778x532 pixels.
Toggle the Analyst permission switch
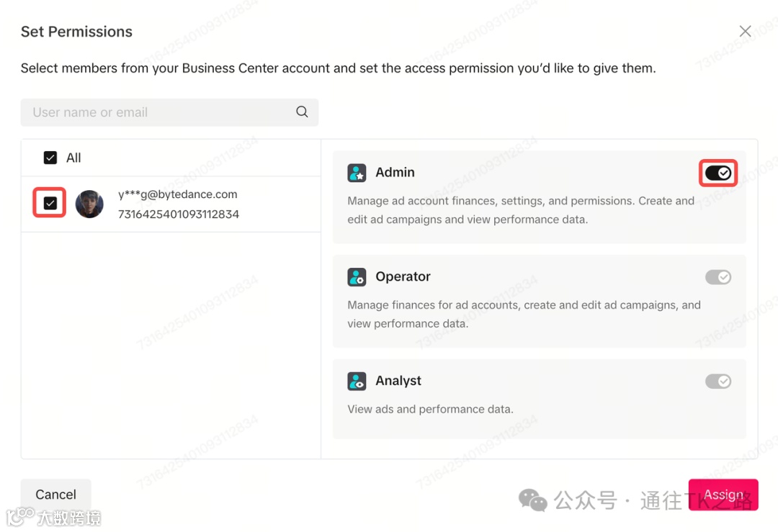tap(718, 382)
